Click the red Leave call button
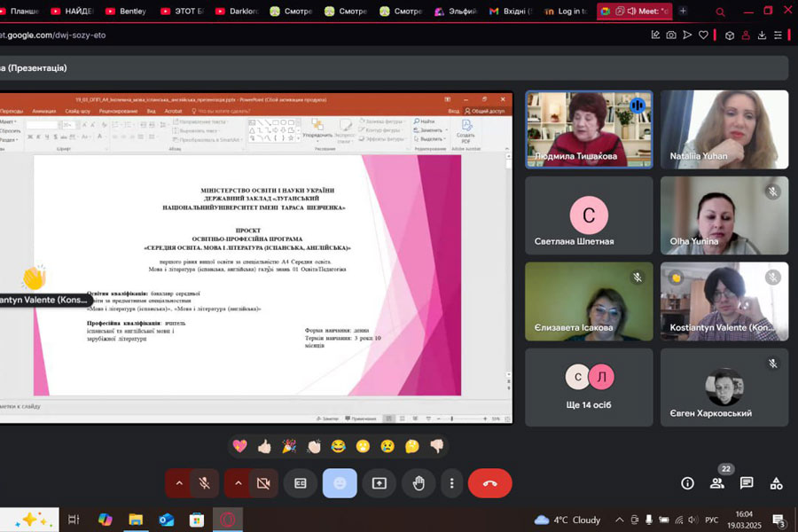The image size is (798, 532). (489, 483)
